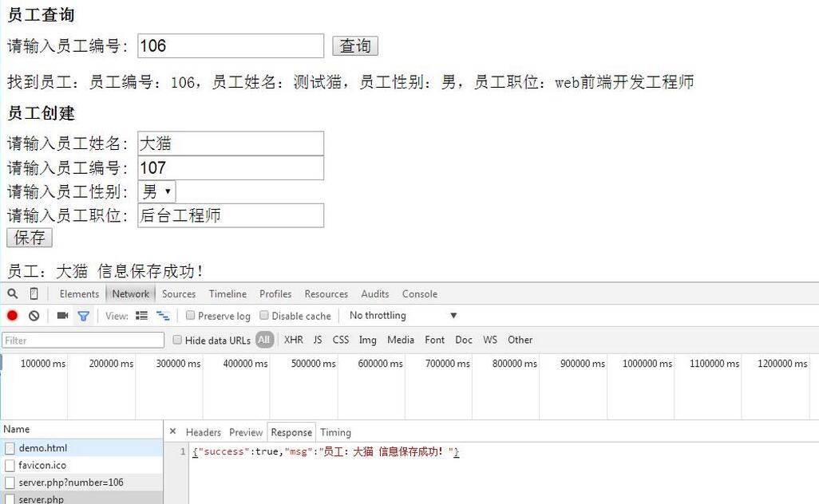Filter requests by Img
The image size is (819, 504).
tap(368, 340)
